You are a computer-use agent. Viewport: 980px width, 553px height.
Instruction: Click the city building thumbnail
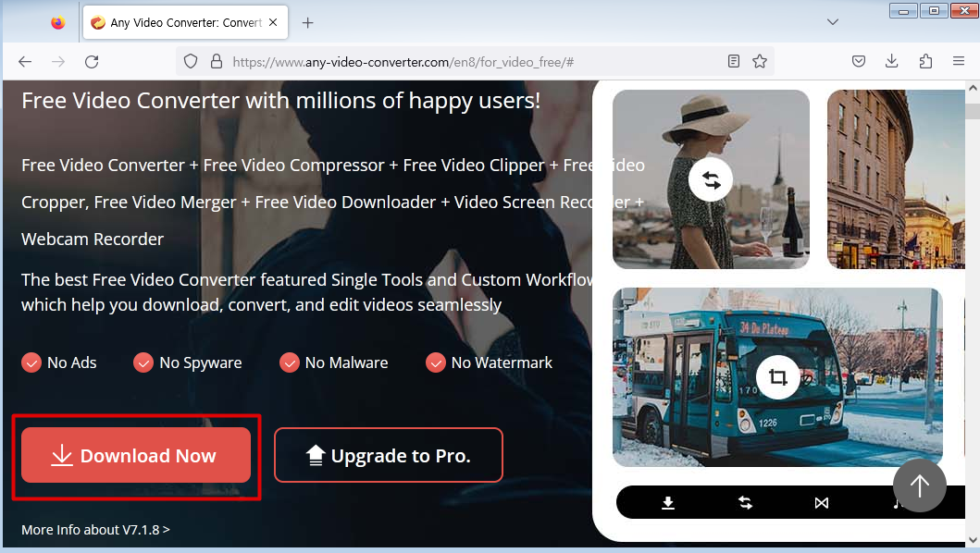coord(896,179)
